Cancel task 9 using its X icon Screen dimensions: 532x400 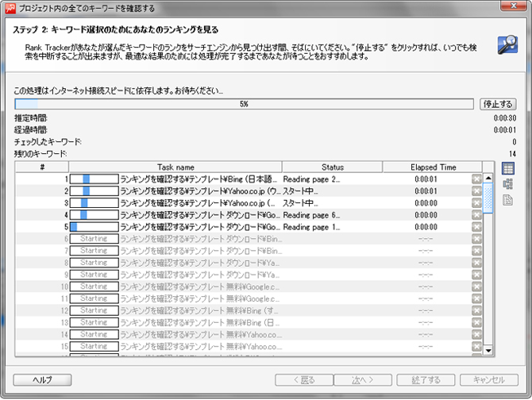(476, 275)
